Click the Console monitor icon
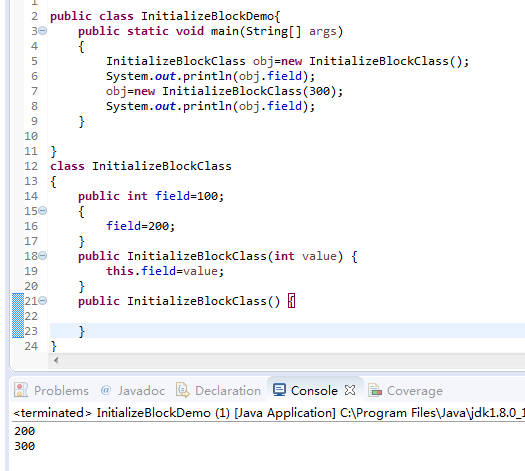Screen dimensions: 525x471 (x=279, y=390)
